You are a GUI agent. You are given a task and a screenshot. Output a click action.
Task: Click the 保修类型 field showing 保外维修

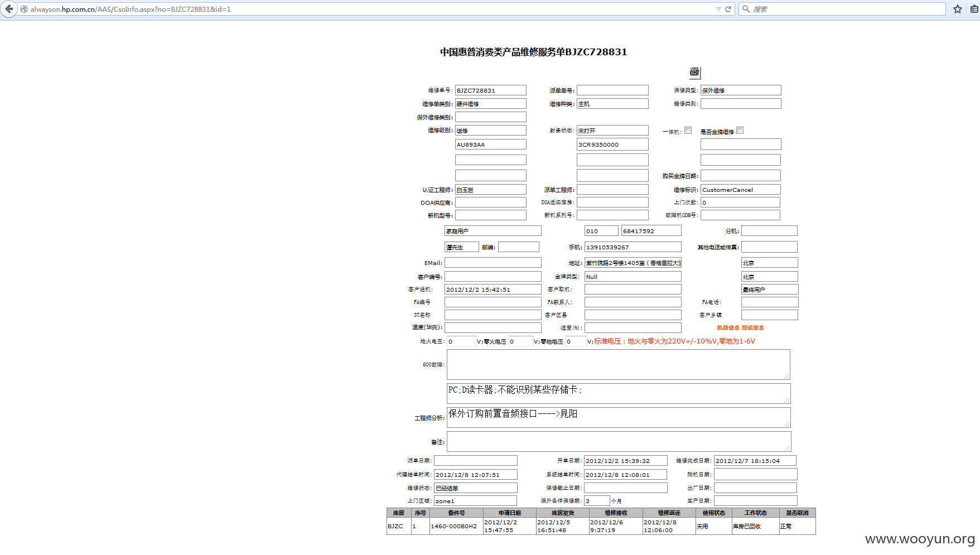coord(741,90)
